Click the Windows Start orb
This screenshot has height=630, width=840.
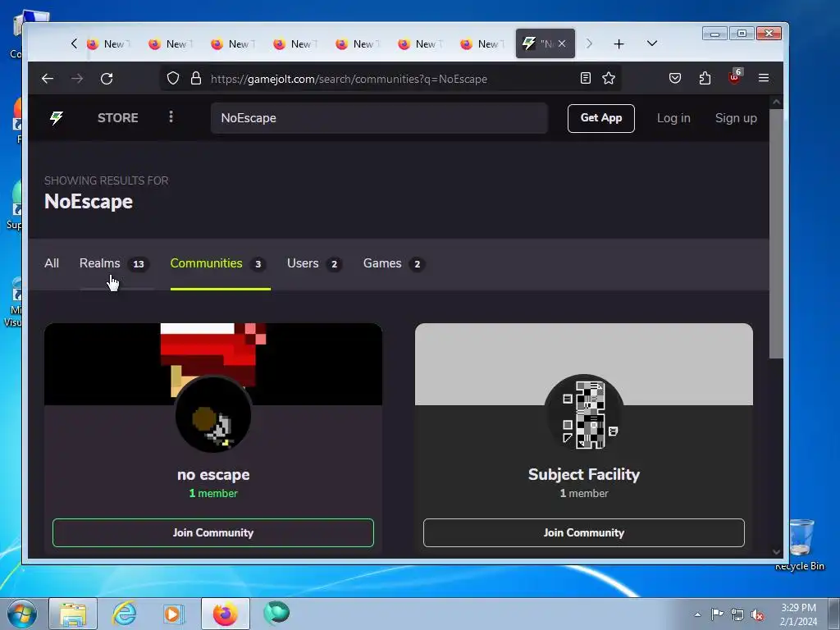(22, 614)
